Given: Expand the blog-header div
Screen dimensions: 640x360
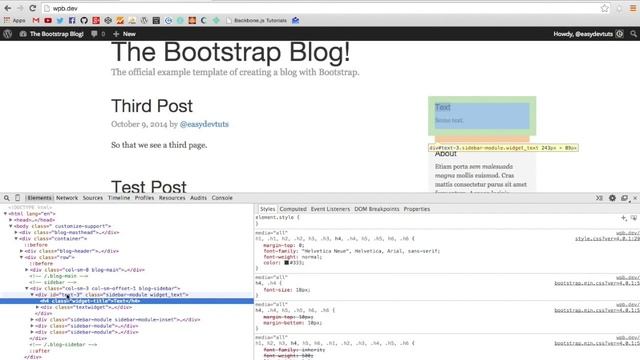Looking at the screenshot, I should (22, 251).
